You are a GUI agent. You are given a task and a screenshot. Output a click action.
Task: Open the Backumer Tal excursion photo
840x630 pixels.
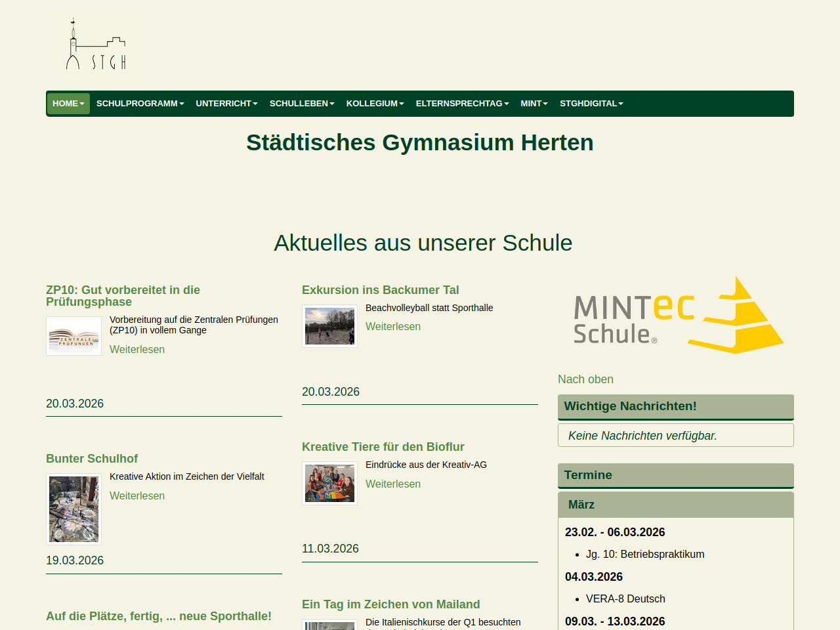[329, 326]
